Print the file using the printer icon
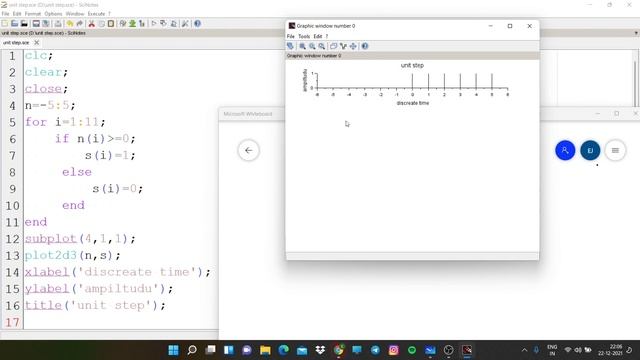The height and width of the screenshot is (360, 640). 58,24
